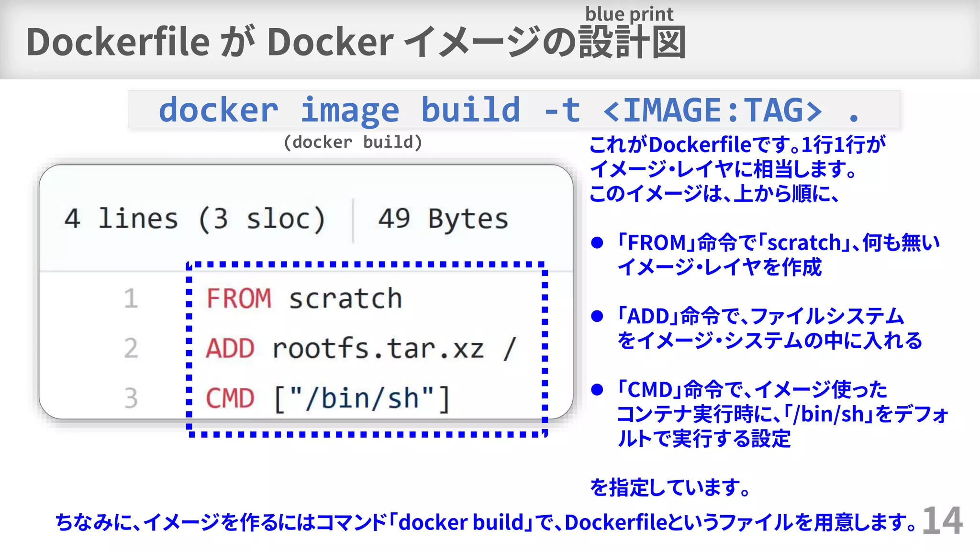Click the 'CMD ["/bin/sh"]' code line
Viewport: 980px width, 551px height.
coord(328,398)
